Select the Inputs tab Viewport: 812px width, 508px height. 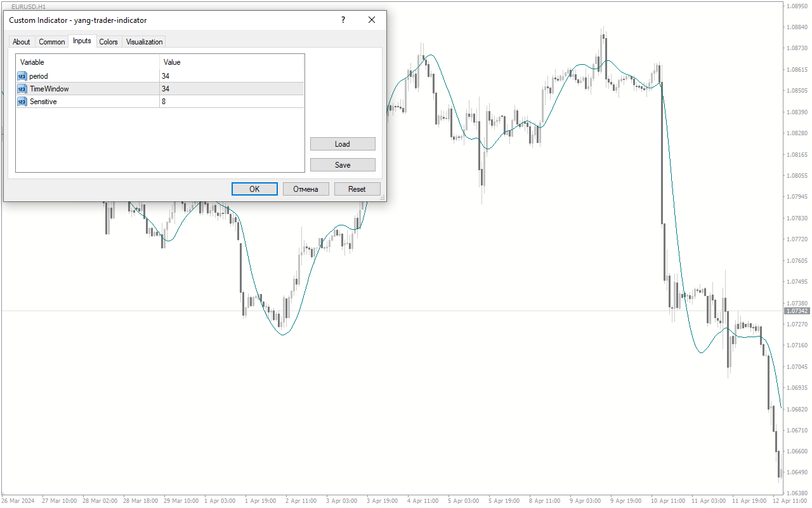pyautogui.click(x=82, y=41)
